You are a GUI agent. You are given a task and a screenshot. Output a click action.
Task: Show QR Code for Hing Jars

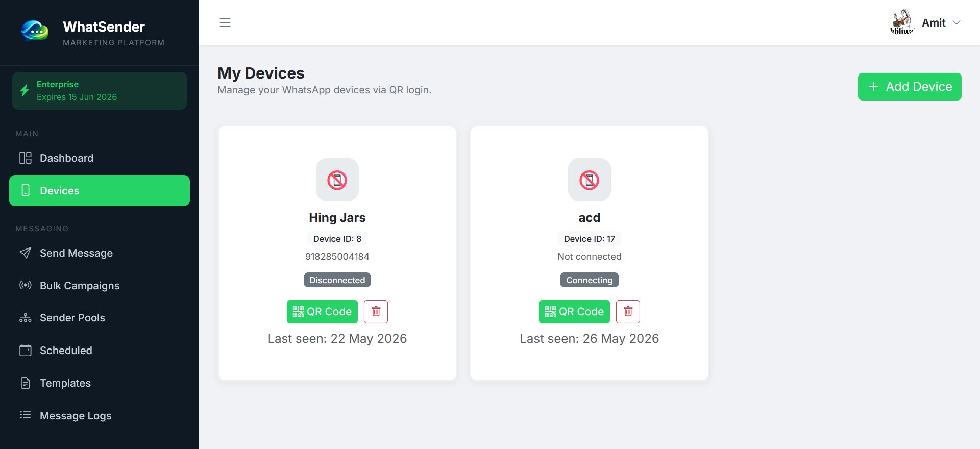322,312
